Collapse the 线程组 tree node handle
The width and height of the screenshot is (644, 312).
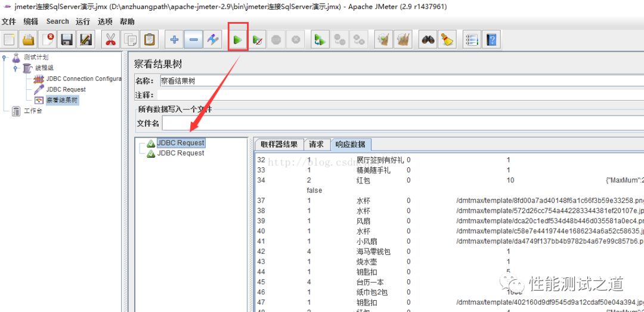pyautogui.click(x=15, y=68)
